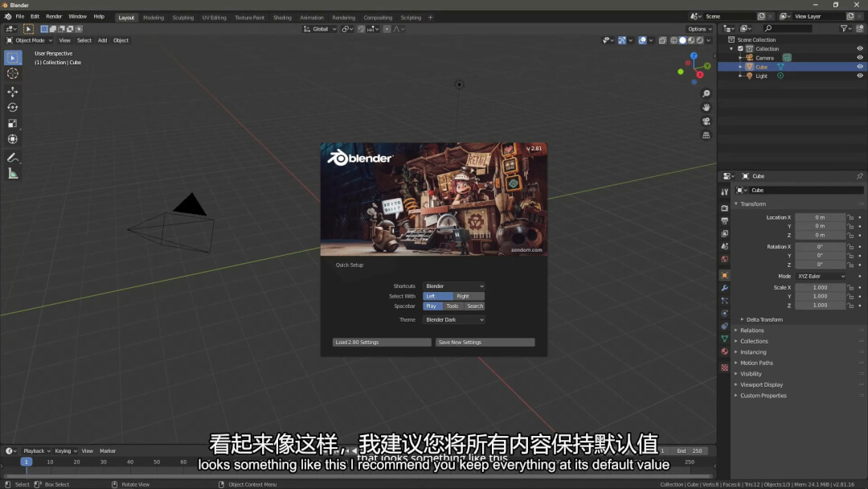Set Select With to Right
This screenshot has height=489, width=868.
(469, 296)
